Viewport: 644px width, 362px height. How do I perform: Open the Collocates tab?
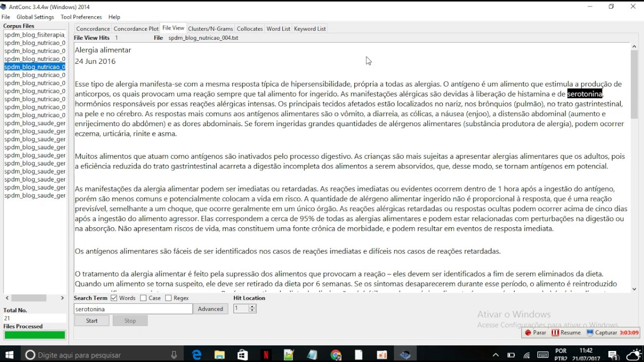click(250, 29)
